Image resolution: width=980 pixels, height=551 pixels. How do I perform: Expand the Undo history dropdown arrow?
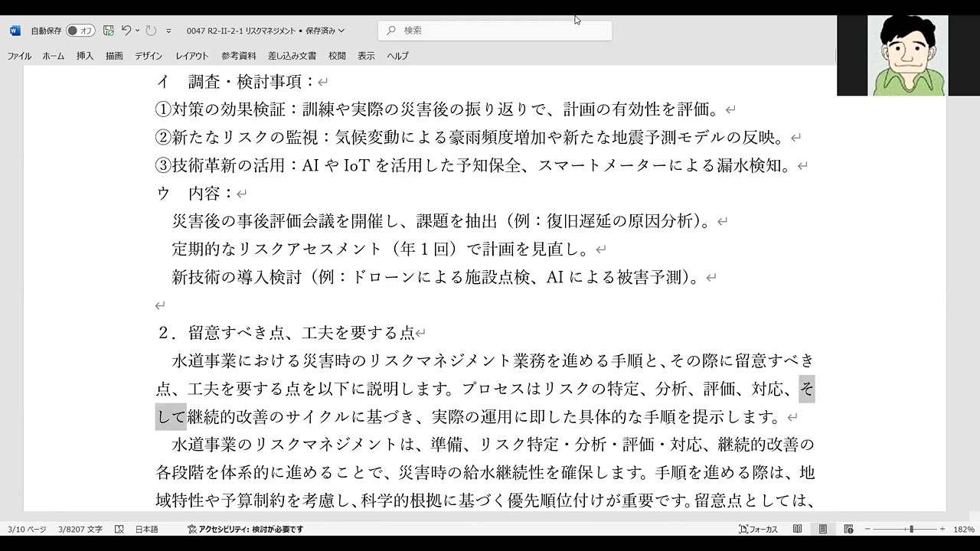point(137,31)
